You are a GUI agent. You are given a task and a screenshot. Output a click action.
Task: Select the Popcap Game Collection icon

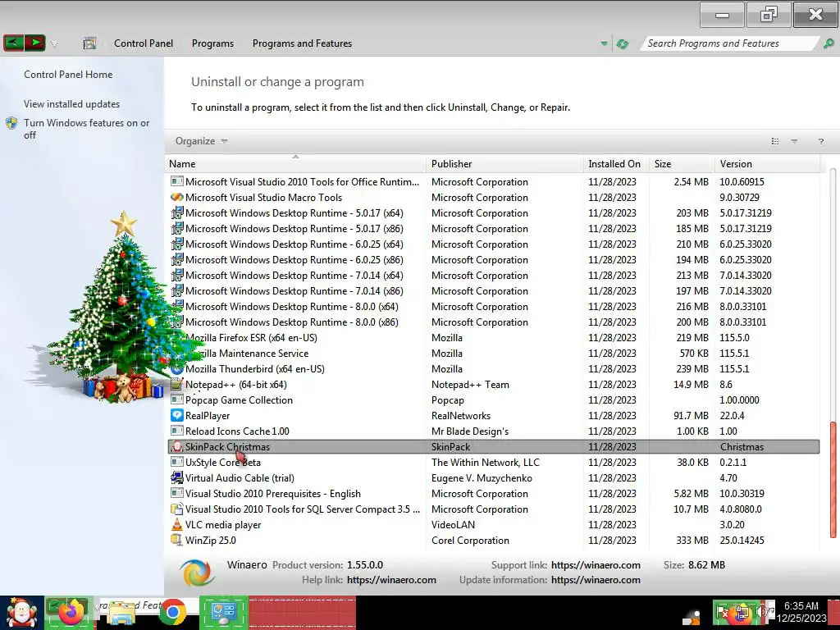click(x=177, y=399)
